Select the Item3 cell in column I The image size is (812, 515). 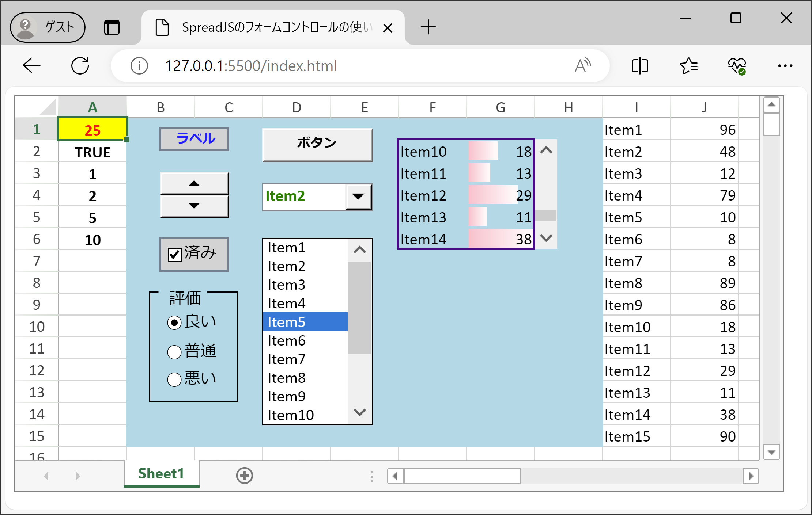(637, 173)
